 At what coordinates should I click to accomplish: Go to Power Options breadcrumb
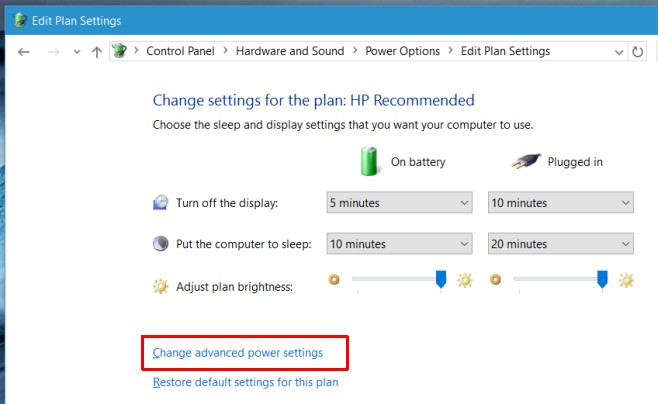click(402, 51)
